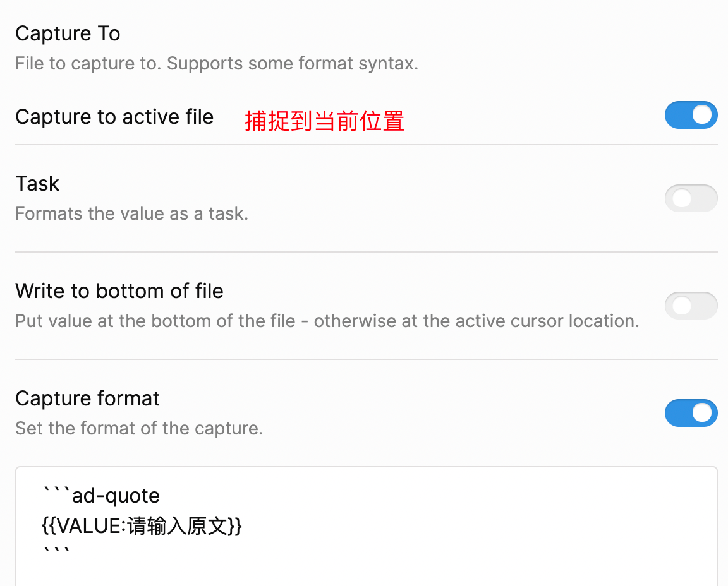Place cursor on the ad-quote line
The height and width of the screenshot is (586, 728).
(x=115, y=496)
